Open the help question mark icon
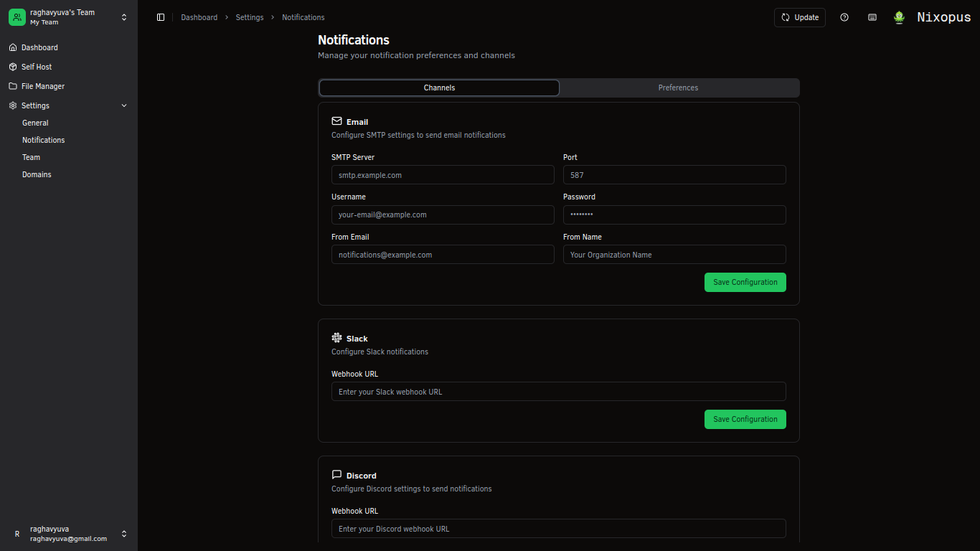This screenshot has width=980, height=551. tap(844, 17)
